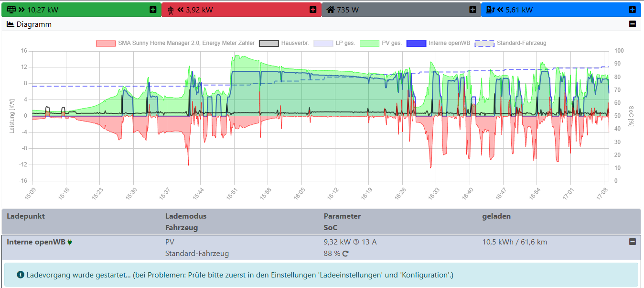This screenshot has width=644, height=288.
Task: Toggle the Hausverbr. legend swatch
Action: [268, 43]
